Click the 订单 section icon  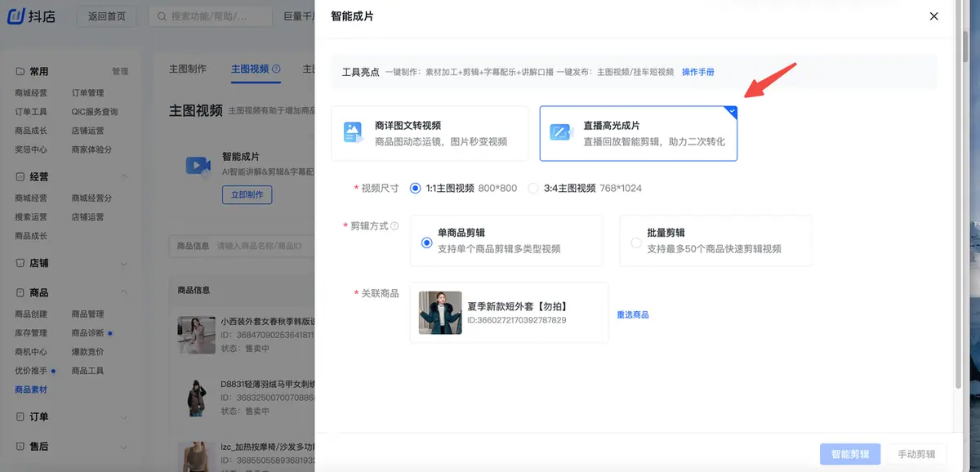(x=20, y=416)
